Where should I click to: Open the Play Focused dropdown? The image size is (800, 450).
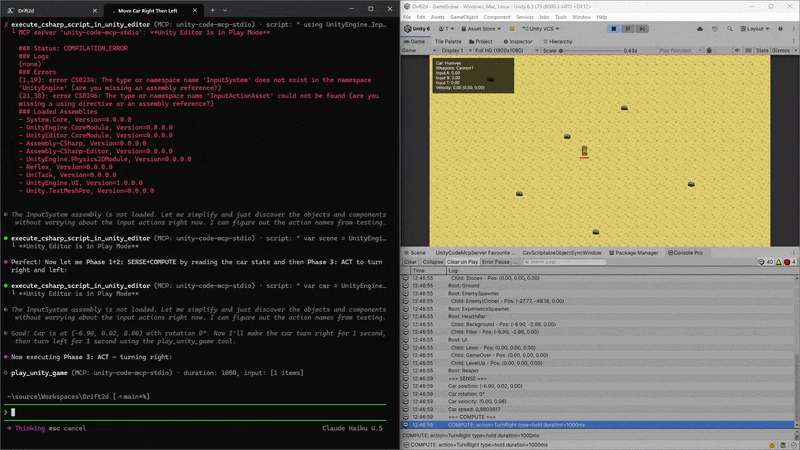680,51
